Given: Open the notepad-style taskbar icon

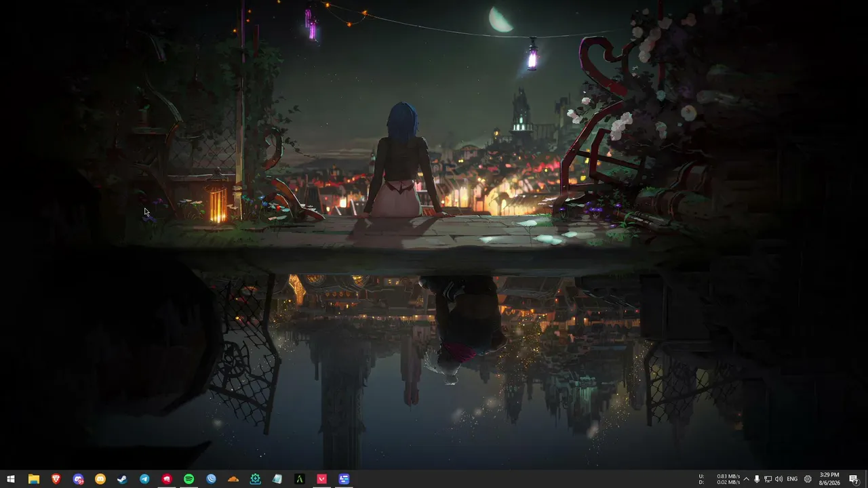Looking at the screenshot, I should [277, 479].
